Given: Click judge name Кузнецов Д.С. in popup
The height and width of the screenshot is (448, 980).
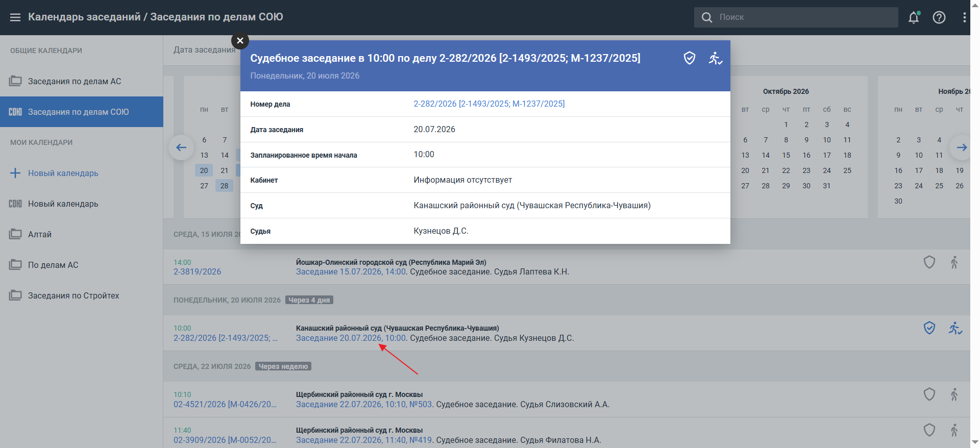Looking at the screenshot, I should [441, 231].
